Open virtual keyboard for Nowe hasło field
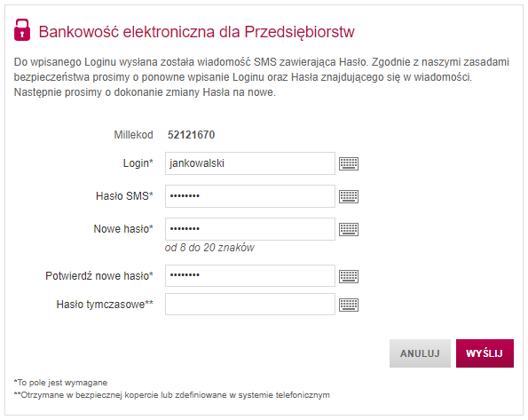The height and width of the screenshot is (420, 528). tap(349, 229)
